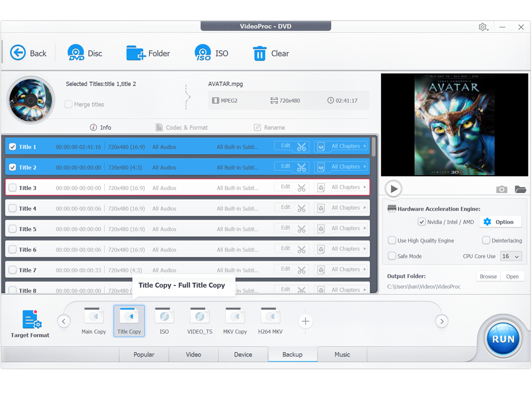
Task: Uncheck Title 2 checkbox
Action: 12,167
